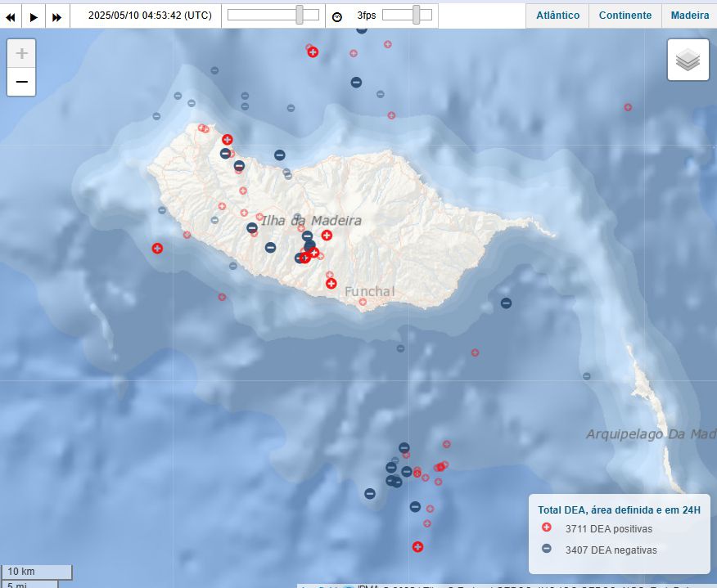Zoom in with the plus button
This screenshot has height=588, width=717.
click(x=21, y=54)
